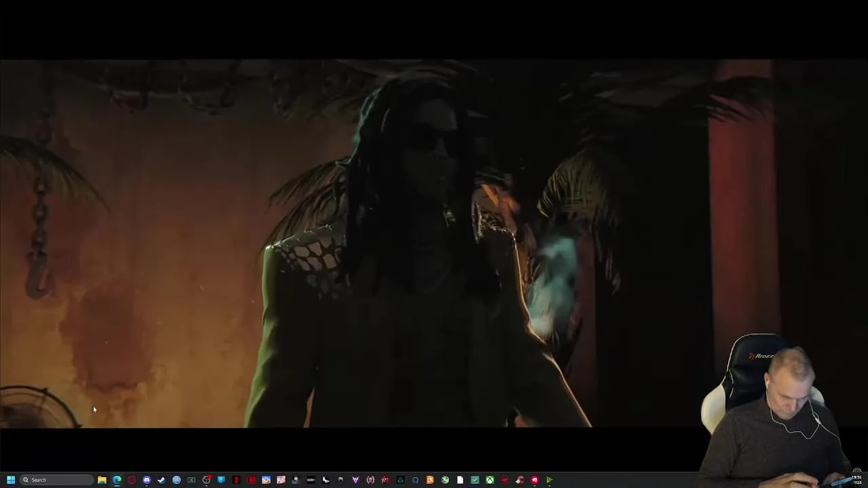Open Discord from the taskbar
Image resolution: width=868 pixels, height=488 pixels.
(x=146, y=480)
